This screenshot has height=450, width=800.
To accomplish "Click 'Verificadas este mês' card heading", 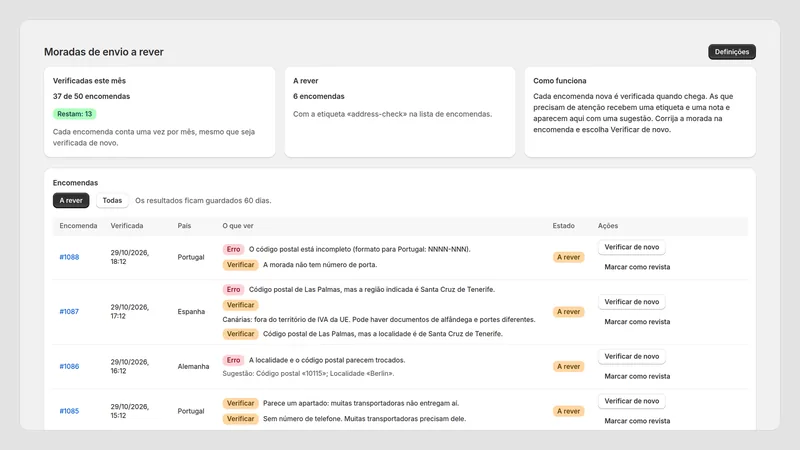I will click(89, 81).
